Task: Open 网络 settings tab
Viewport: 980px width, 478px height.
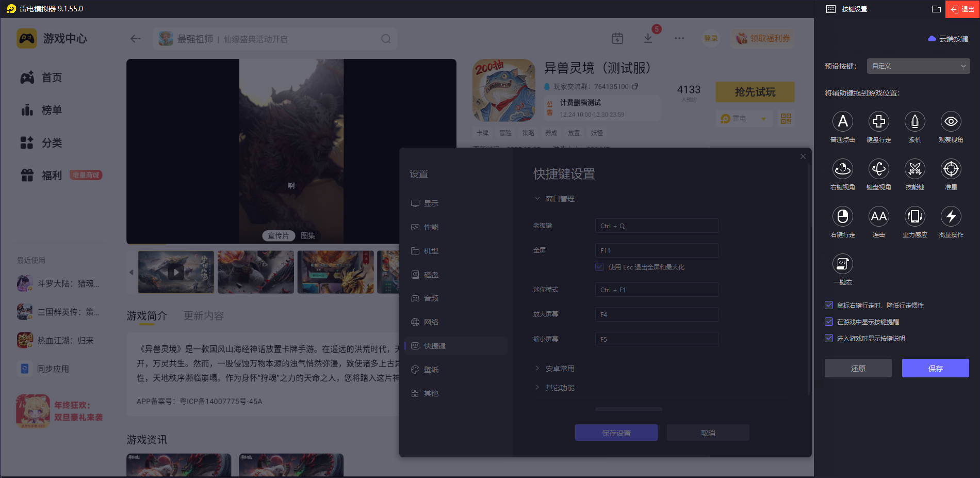Action: (456, 322)
